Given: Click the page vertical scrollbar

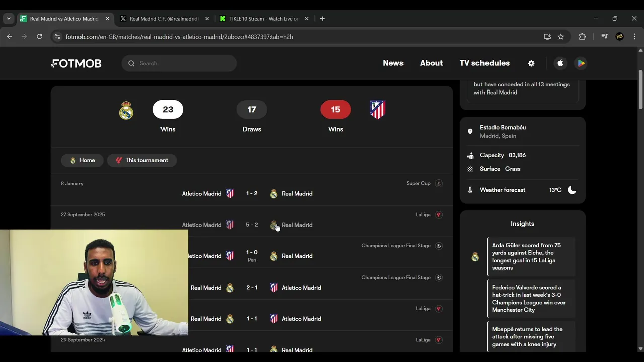Looking at the screenshot, I should point(640,89).
